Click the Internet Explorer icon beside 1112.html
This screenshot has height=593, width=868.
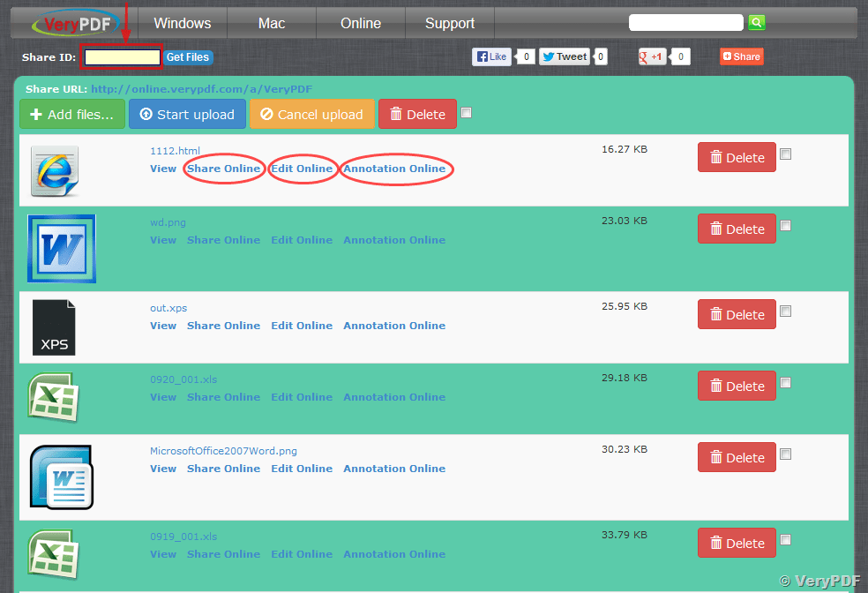(x=56, y=166)
